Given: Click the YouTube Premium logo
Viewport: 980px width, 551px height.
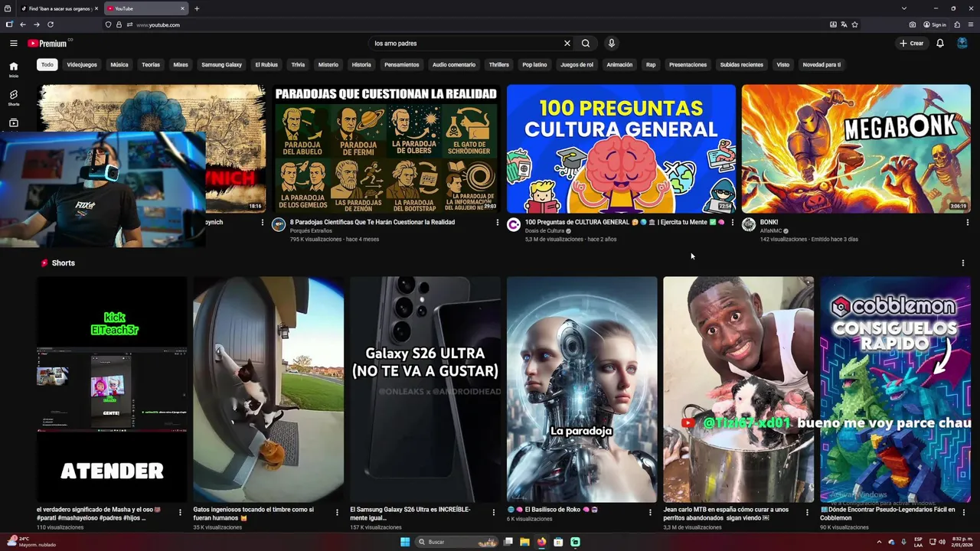Looking at the screenshot, I should pos(48,44).
